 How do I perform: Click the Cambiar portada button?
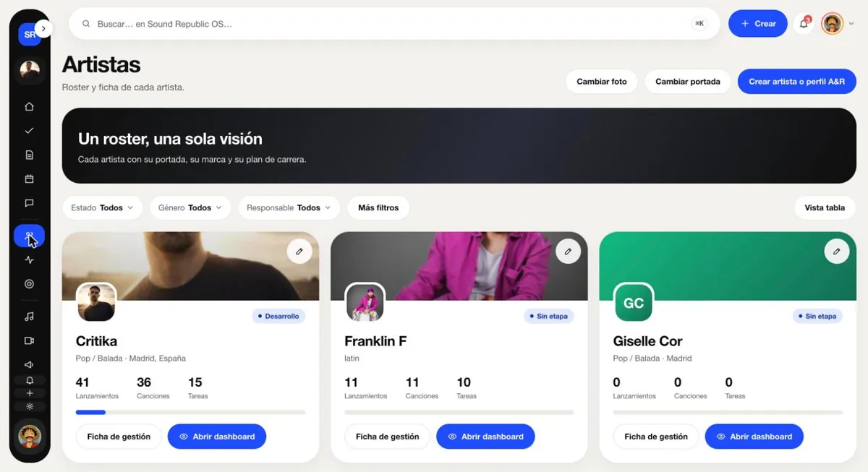click(x=688, y=82)
